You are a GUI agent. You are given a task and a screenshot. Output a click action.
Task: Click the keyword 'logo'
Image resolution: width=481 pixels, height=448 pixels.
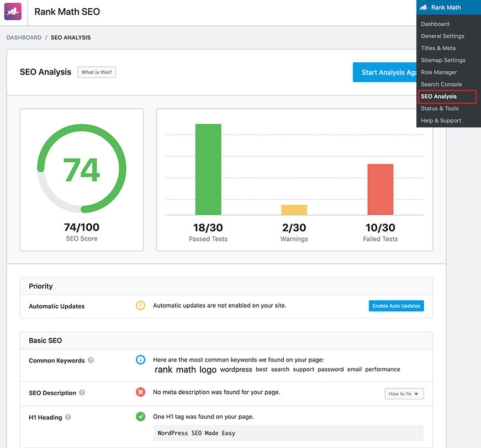click(x=208, y=370)
